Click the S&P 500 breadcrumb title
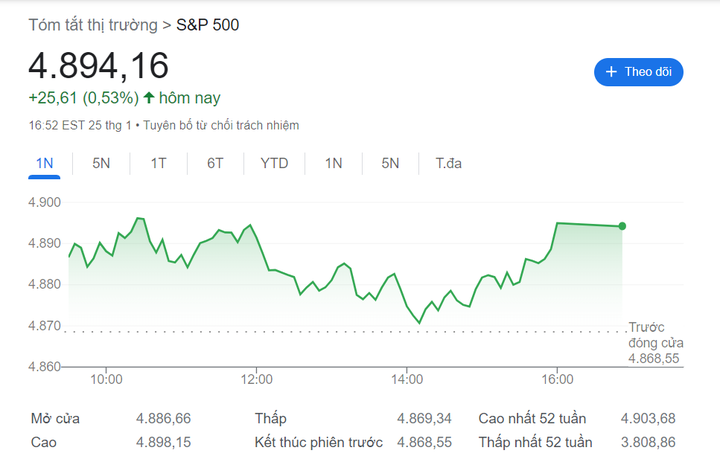Image resolution: width=720 pixels, height=462 pixels. click(x=208, y=24)
